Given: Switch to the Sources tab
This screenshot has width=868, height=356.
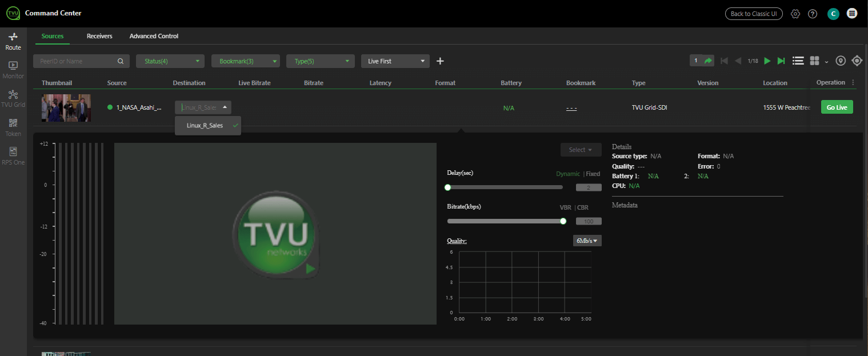Looking at the screenshot, I should point(53,36).
